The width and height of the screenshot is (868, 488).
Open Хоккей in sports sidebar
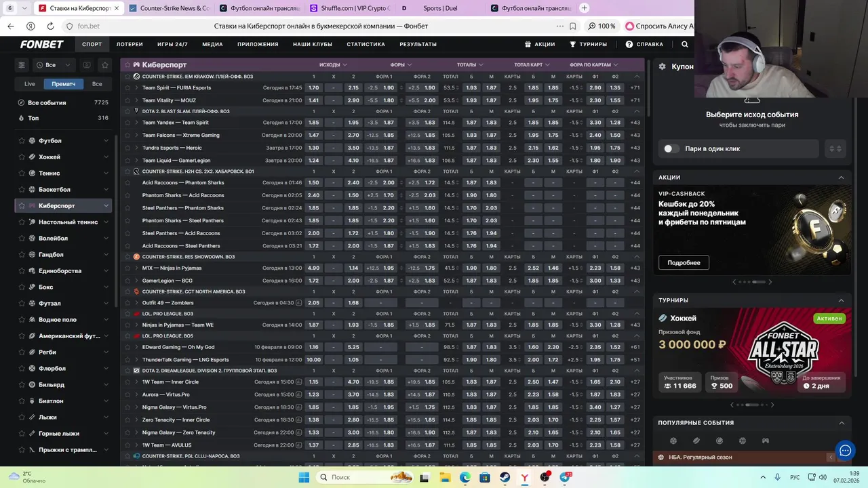pos(63,157)
